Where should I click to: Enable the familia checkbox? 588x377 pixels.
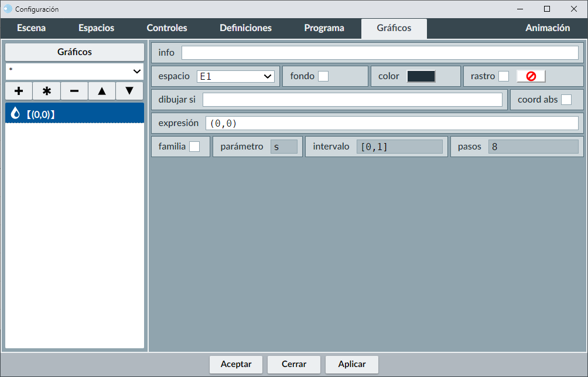[x=194, y=147]
